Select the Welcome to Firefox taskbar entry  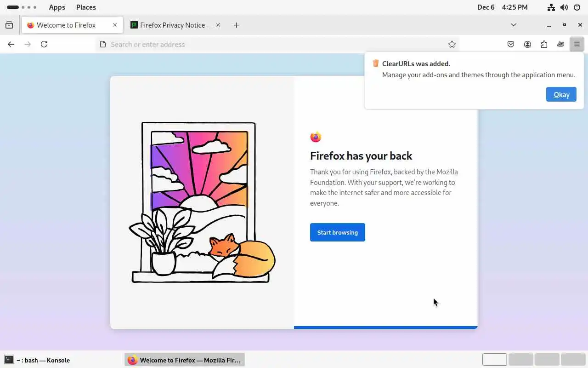click(x=185, y=360)
